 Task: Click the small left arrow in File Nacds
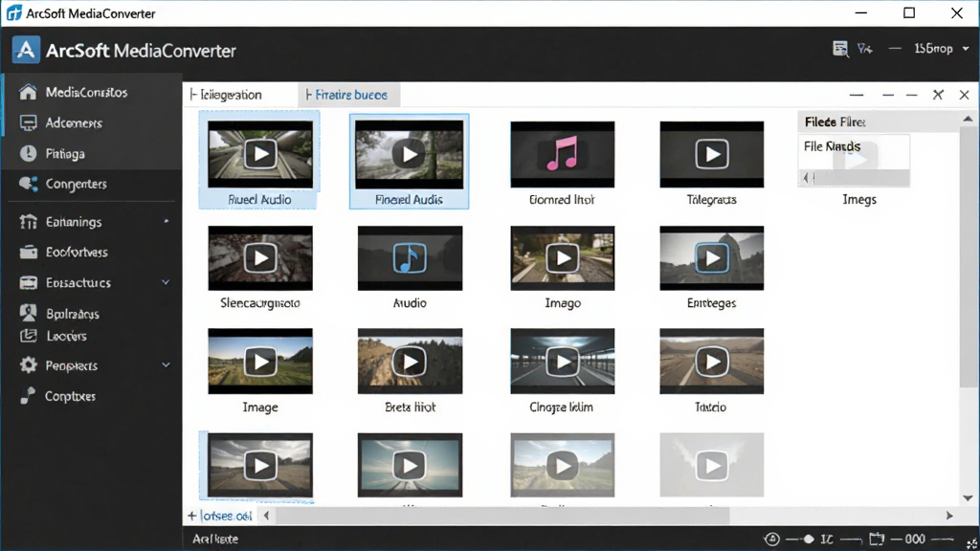(806, 178)
